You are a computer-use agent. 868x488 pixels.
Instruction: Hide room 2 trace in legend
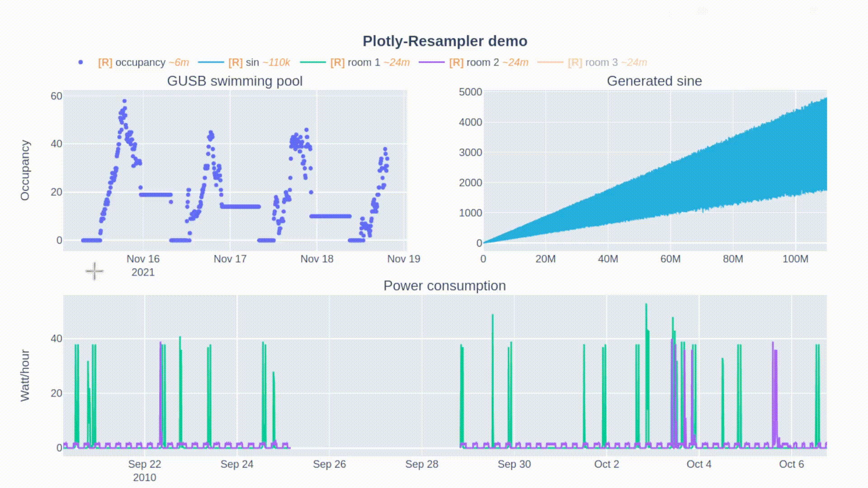(482, 62)
